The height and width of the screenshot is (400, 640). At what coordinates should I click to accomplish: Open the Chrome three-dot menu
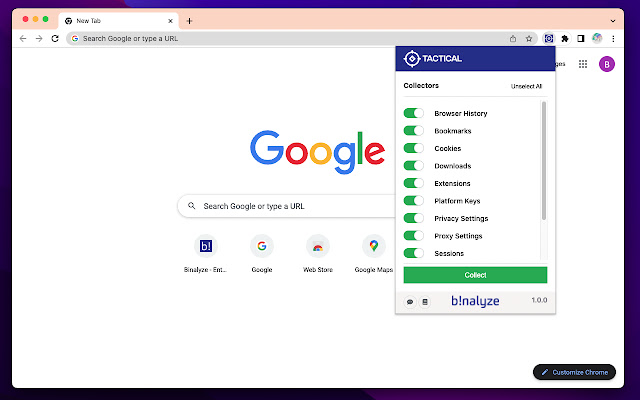613,39
